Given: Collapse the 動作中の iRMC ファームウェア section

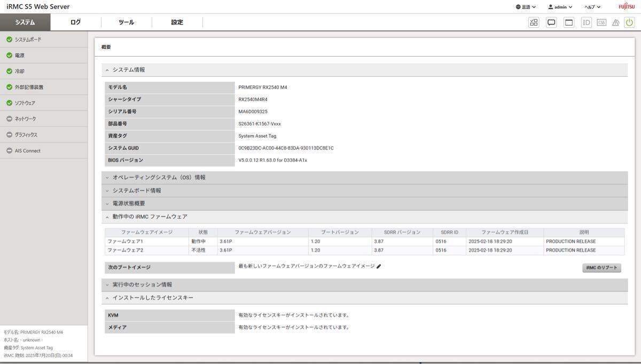Looking at the screenshot, I should 364,217.
